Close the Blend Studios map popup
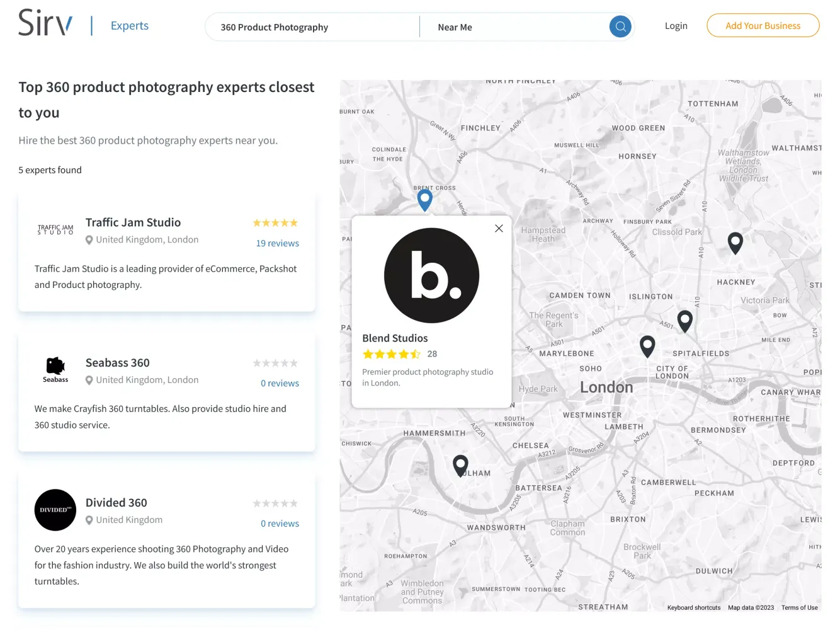 (499, 228)
